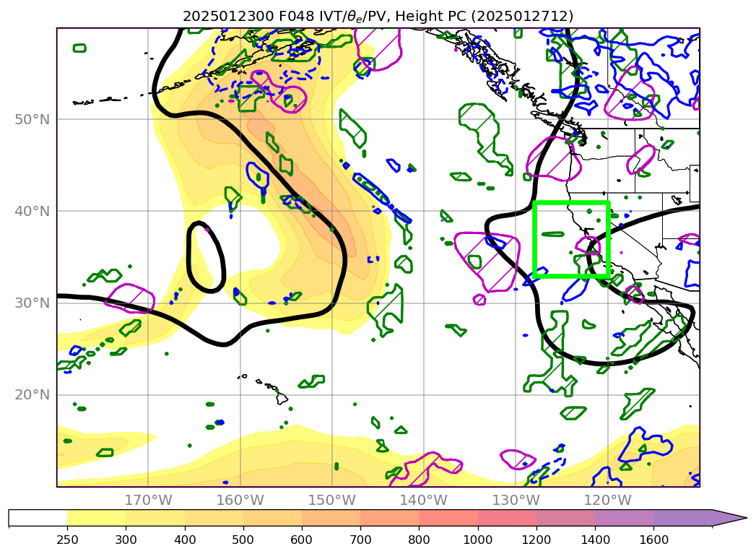The image size is (756, 554).
Task: Click the colorbar tick label 400
Action: (185, 540)
